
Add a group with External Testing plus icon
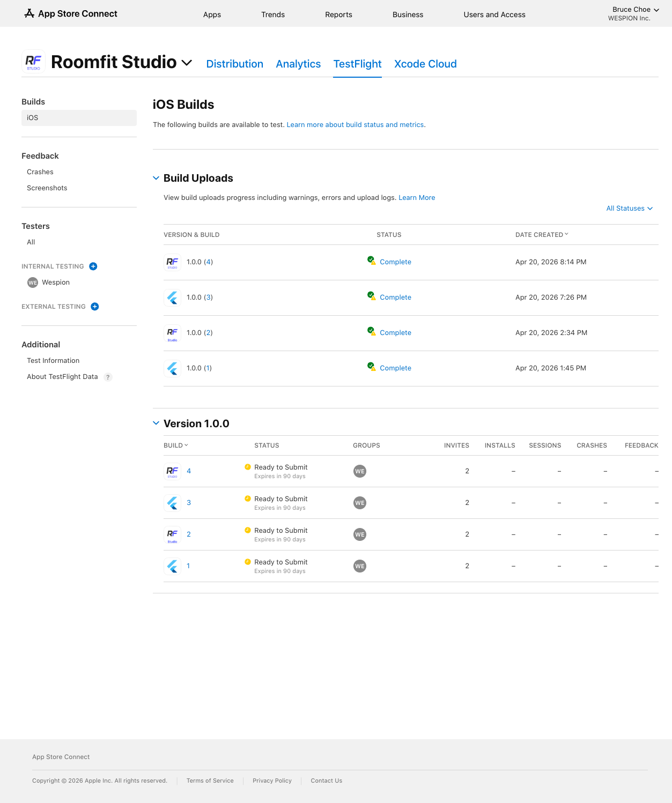(95, 307)
